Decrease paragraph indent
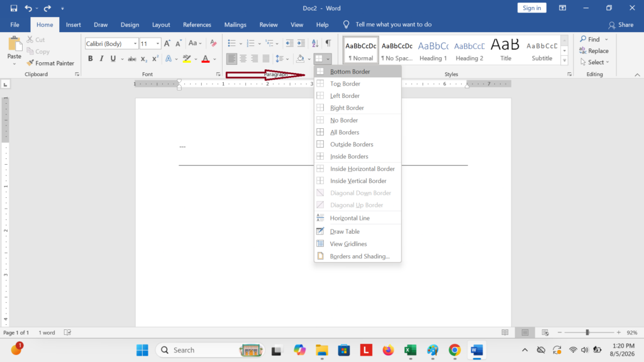644x362 pixels. (x=289, y=43)
